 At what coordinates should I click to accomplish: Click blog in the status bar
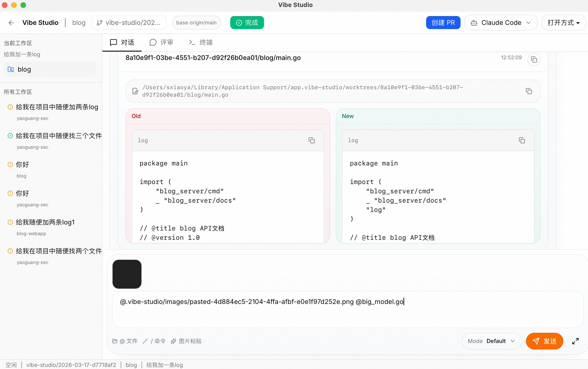(x=131, y=365)
